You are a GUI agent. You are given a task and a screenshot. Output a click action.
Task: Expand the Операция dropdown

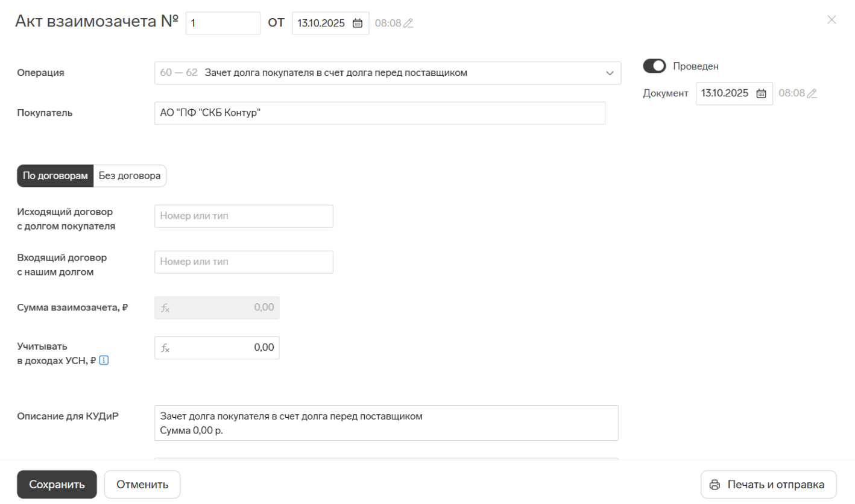point(609,73)
